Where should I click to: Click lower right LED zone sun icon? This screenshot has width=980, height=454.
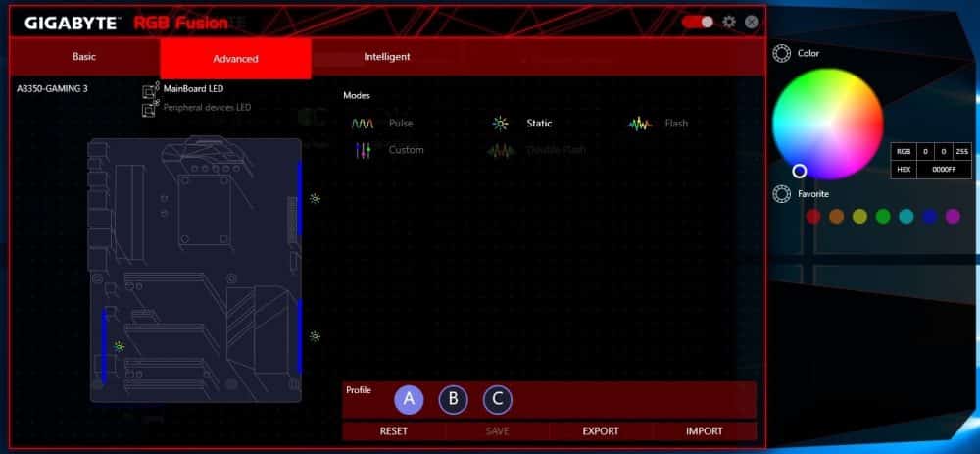coord(315,336)
